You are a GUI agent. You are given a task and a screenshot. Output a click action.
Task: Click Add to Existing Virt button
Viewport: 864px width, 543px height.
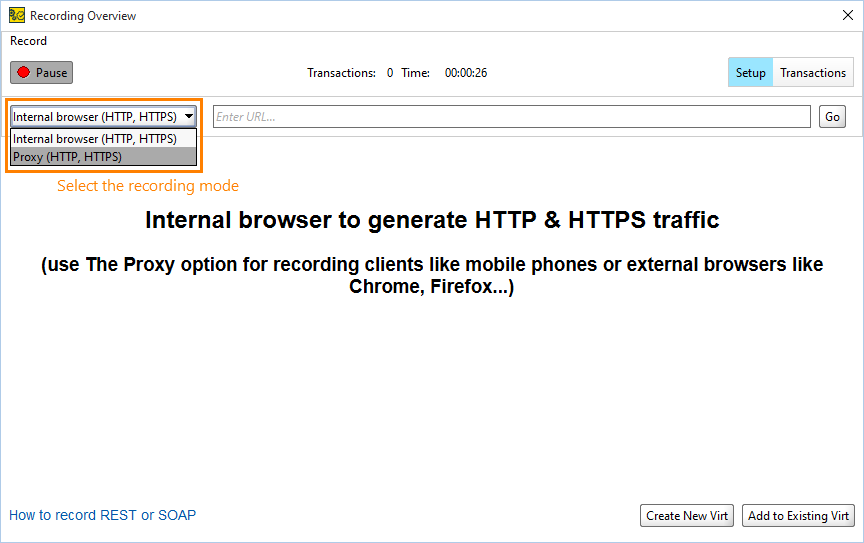click(x=798, y=515)
